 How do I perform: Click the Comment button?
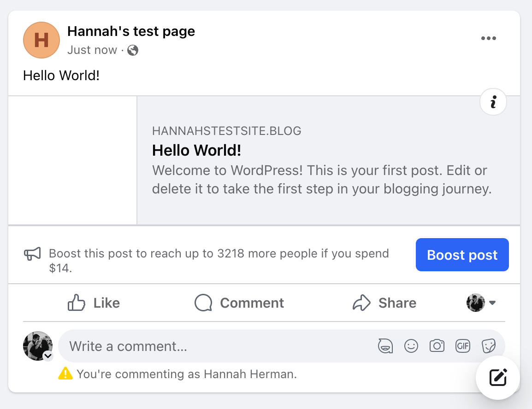(239, 303)
